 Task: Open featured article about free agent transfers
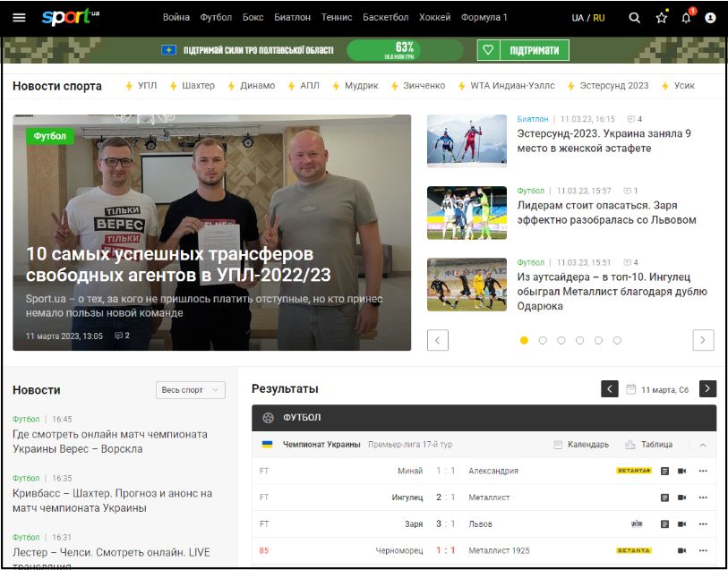coord(178,265)
